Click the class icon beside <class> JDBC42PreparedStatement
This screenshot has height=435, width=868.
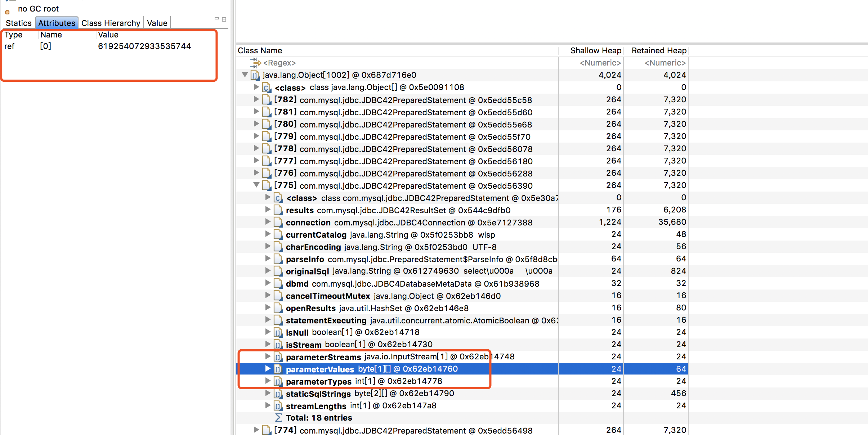[278, 198]
